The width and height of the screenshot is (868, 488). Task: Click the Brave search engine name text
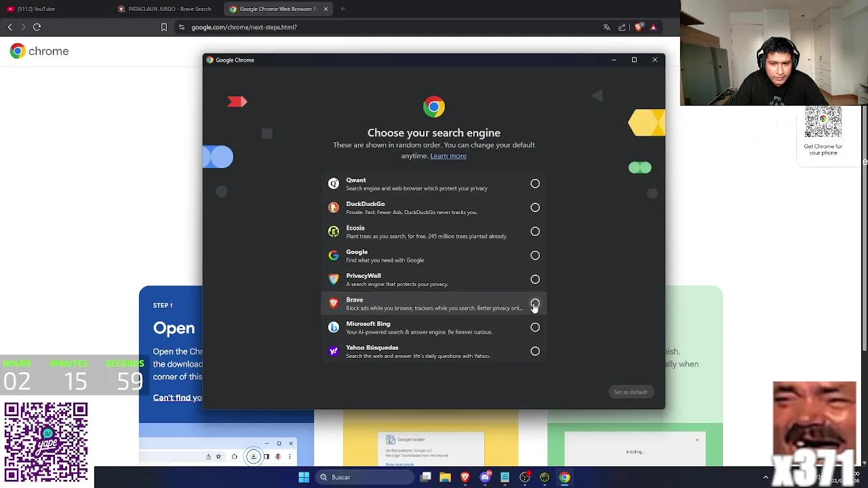[x=355, y=300]
